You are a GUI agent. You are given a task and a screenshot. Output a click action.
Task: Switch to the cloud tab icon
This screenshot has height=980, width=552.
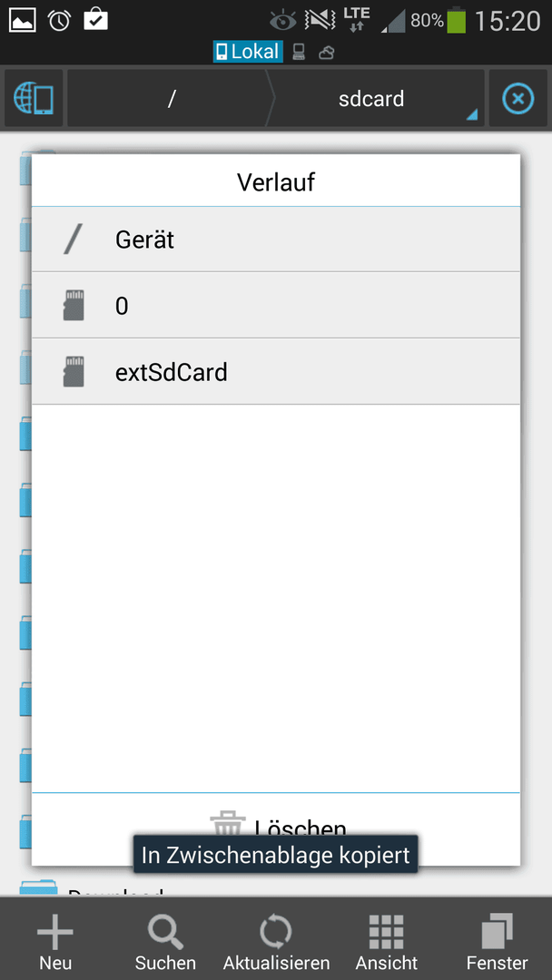[326, 53]
